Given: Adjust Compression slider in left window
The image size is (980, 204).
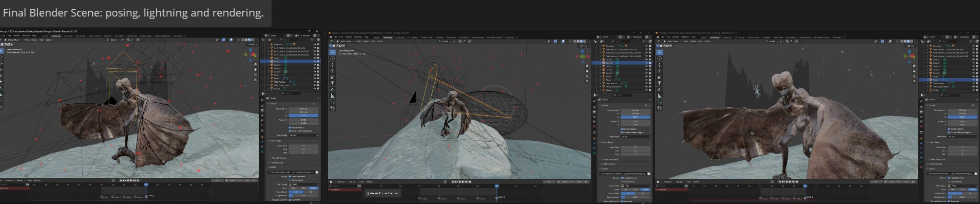Looking at the screenshot, I should [304, 196].
